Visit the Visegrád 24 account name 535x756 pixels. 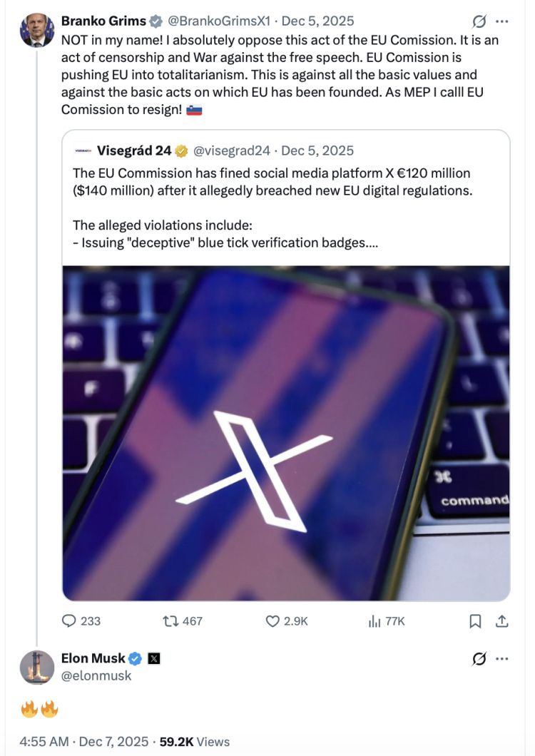[x=134, y=151]
